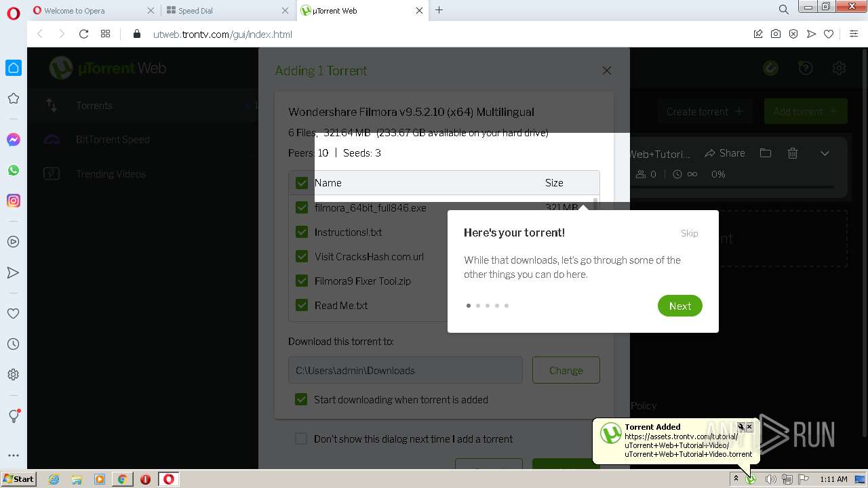Uncheck Instructions!.txt file
The height and width of the screenshot is (488, 868).
click(302, 232)
